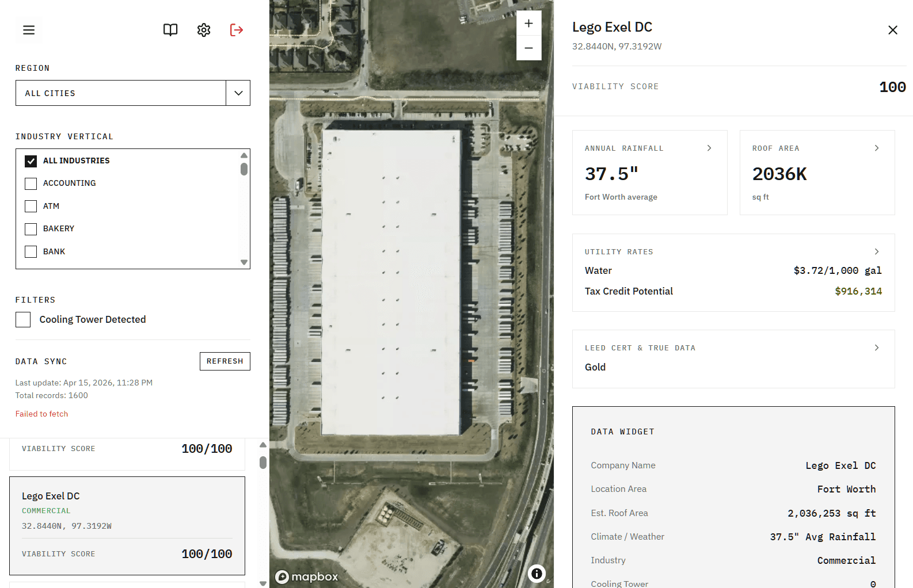Expand the Roof Area card chevron
The width and height of the screenshot is (913, 588).
click(x=877, y=148)
